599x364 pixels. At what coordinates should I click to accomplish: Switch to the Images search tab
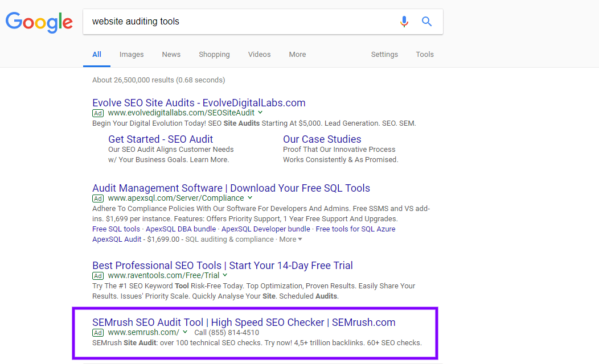[131, 54]
